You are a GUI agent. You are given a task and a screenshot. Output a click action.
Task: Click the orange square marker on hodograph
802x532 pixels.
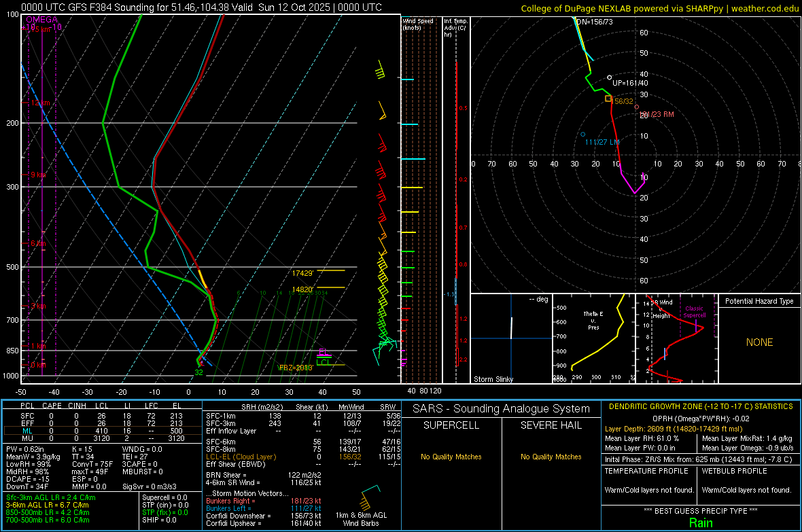tap(608, 99)
